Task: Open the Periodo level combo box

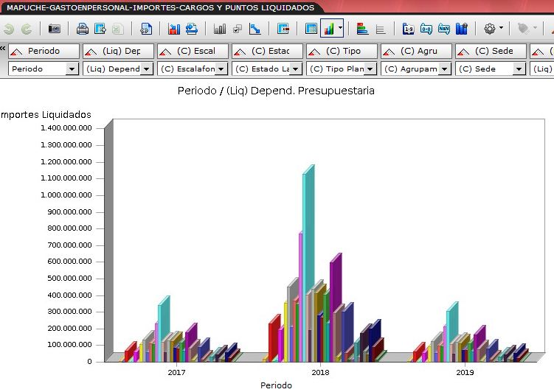Action: (44, 69)
